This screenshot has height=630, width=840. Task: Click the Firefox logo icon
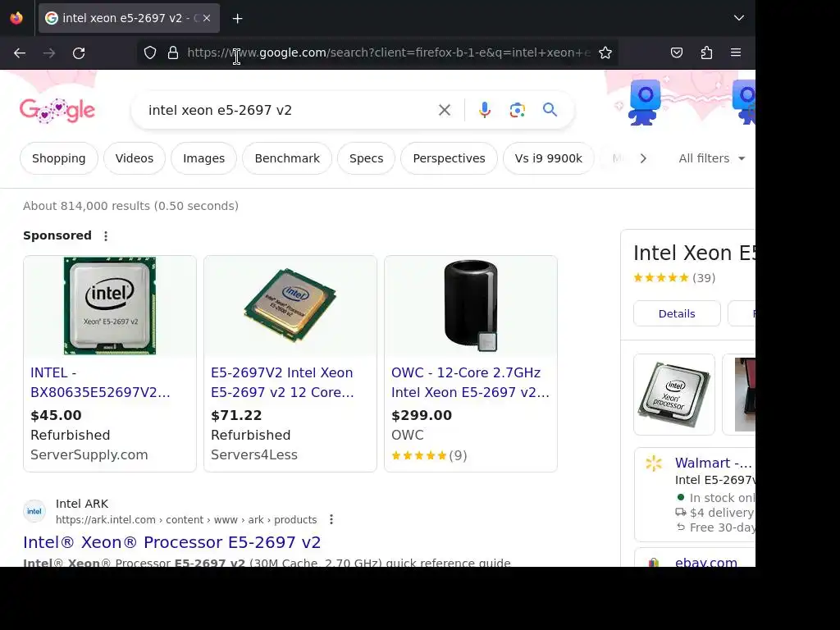tap(16, 18)
